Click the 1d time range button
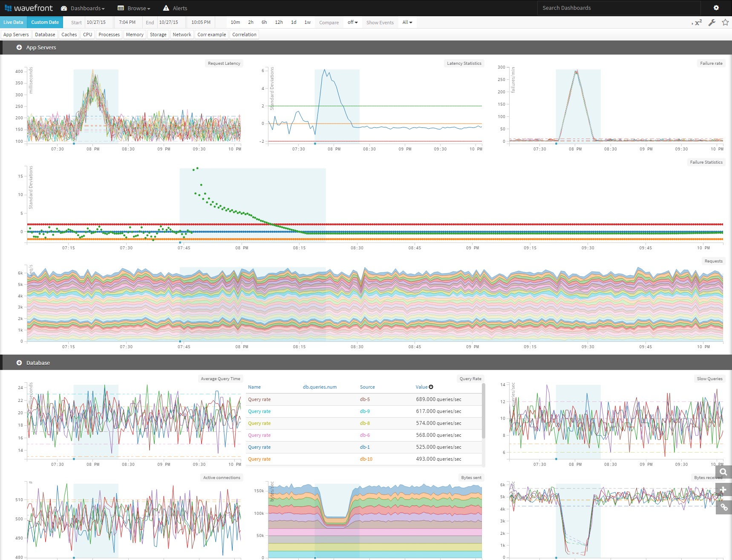Screen dimensions: 732x560 (x=293, y=22)
